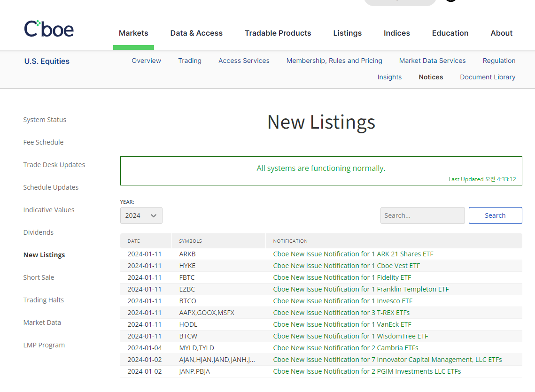The image size is (535, 392).
Task: Select Dividends in left sidebar
Action: (x=39, y=232)
